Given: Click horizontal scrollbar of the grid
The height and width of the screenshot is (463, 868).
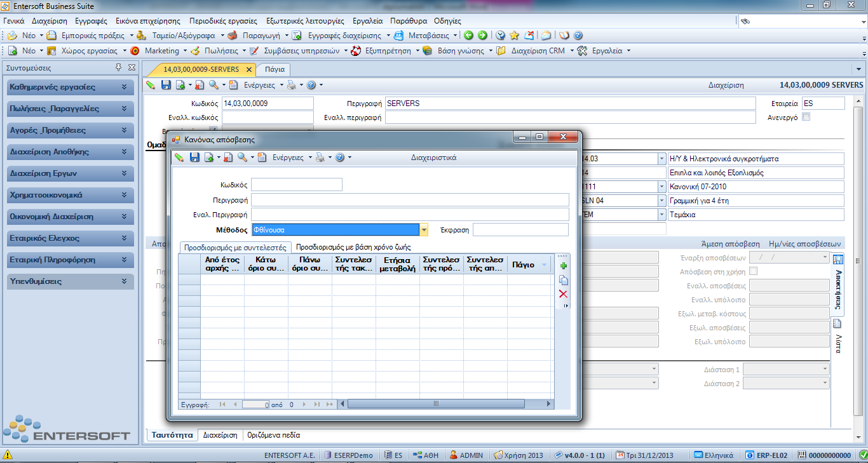Looking at the screenshot, I should click(435, 404).
